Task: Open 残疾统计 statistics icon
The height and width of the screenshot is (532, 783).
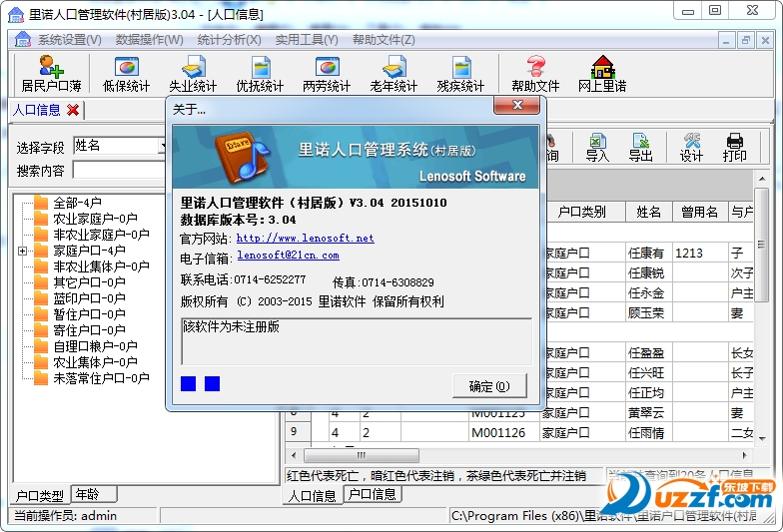Action: [x=460, y=74]
